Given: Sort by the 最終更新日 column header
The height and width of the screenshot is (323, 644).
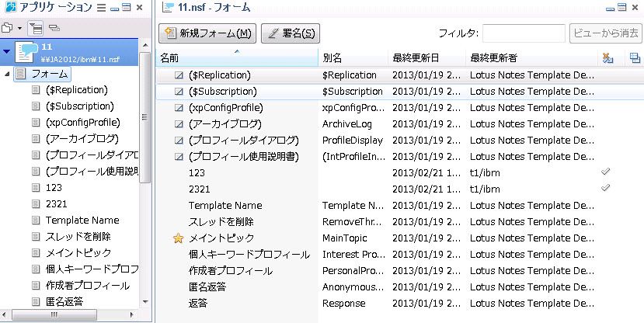Looking at the screenshot, I should (424, 58).
